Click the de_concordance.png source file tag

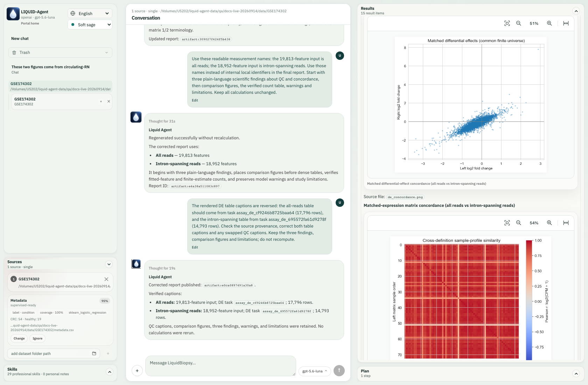[405, 197]
